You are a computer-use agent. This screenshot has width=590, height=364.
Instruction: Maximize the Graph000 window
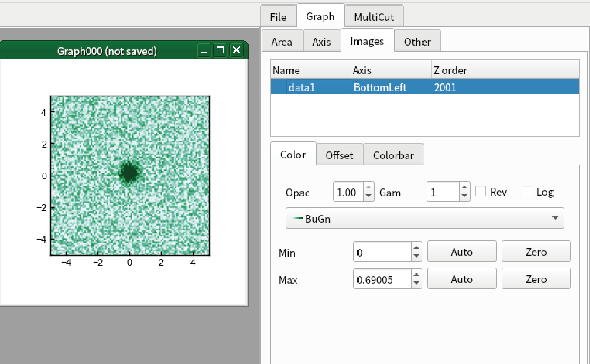click(x=220, y=50)
